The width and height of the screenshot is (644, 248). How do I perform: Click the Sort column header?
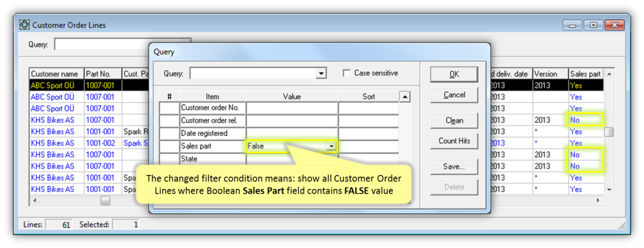pyautogui.click(x=368, y=97)
